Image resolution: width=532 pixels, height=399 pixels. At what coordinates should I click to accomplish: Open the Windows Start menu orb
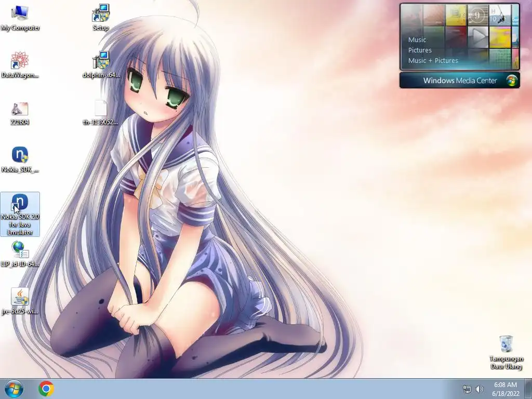(x=14, y=389)
